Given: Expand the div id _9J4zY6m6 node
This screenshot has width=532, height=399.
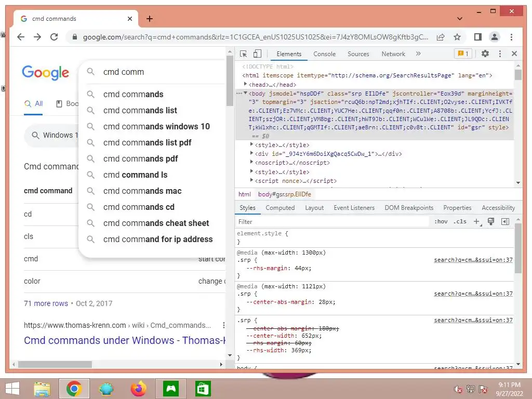Looking at the screenshot, I should coord(251,153).
